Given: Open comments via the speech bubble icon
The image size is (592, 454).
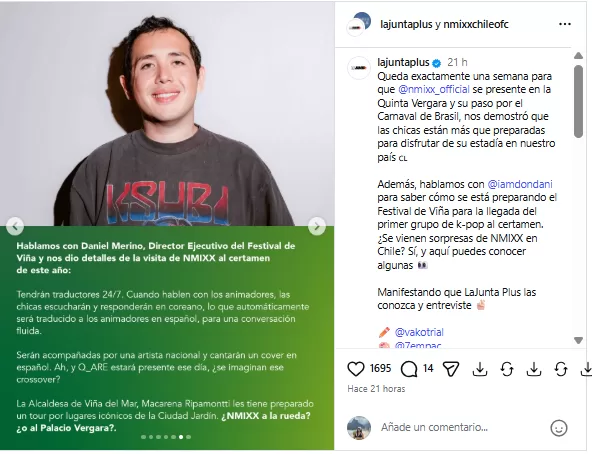Looking at the screenshot, I should click(409, 369).
